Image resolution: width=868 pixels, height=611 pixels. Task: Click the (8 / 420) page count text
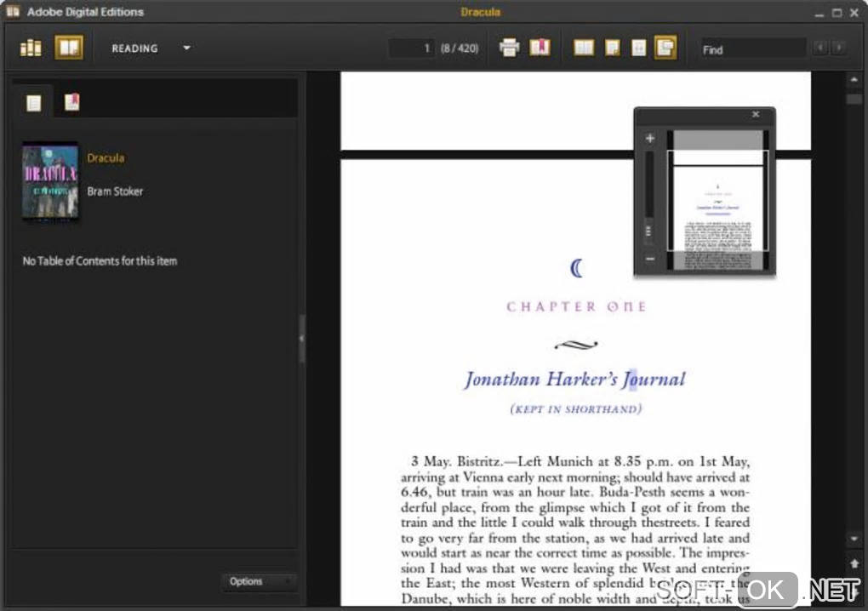coord(460,49)
